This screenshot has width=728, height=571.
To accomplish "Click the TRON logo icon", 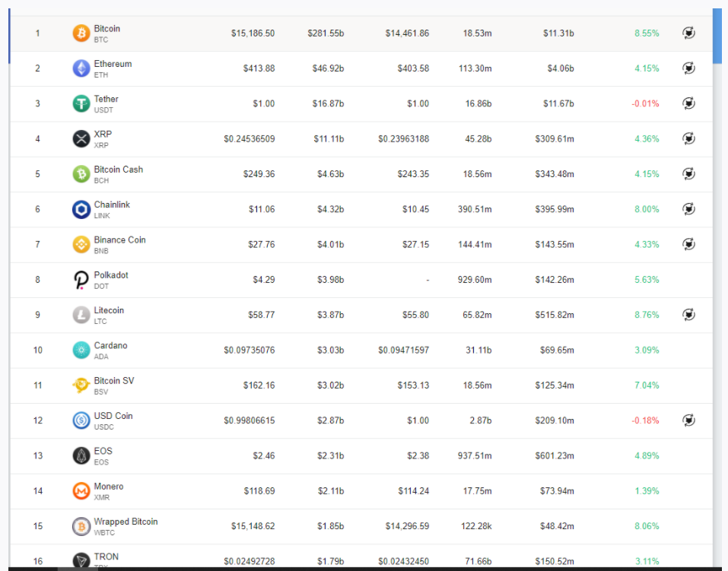I will [x=81, y=561].
